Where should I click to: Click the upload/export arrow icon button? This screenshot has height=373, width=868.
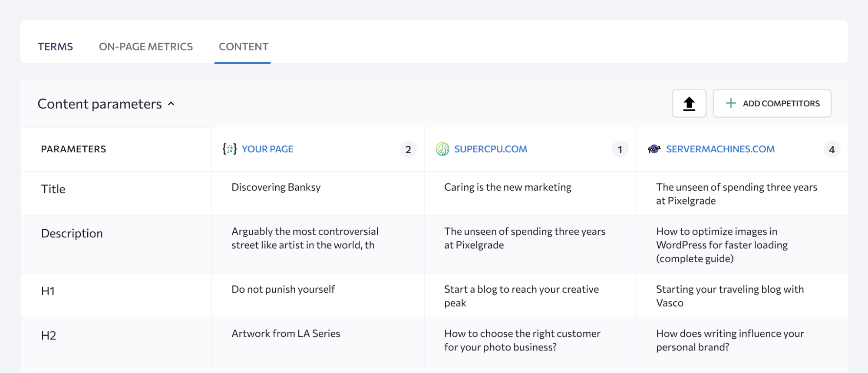(x=689, y=104)
